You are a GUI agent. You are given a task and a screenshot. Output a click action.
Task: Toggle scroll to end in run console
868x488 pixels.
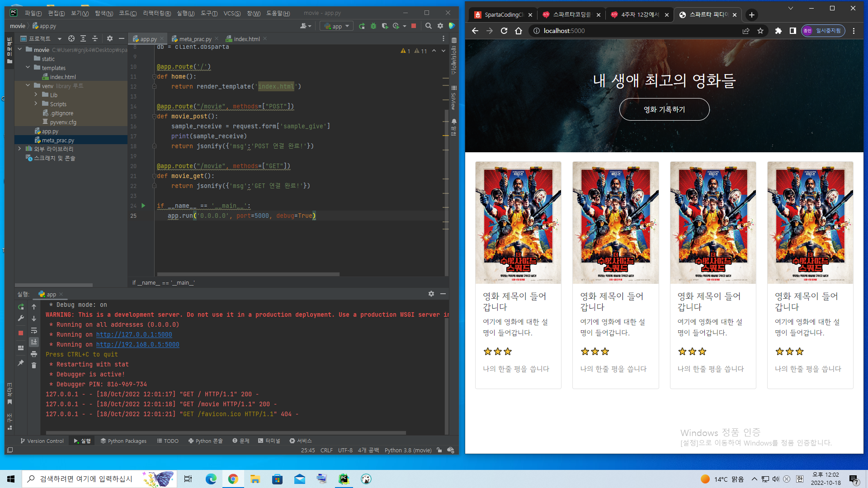click(x=34, y=342)
